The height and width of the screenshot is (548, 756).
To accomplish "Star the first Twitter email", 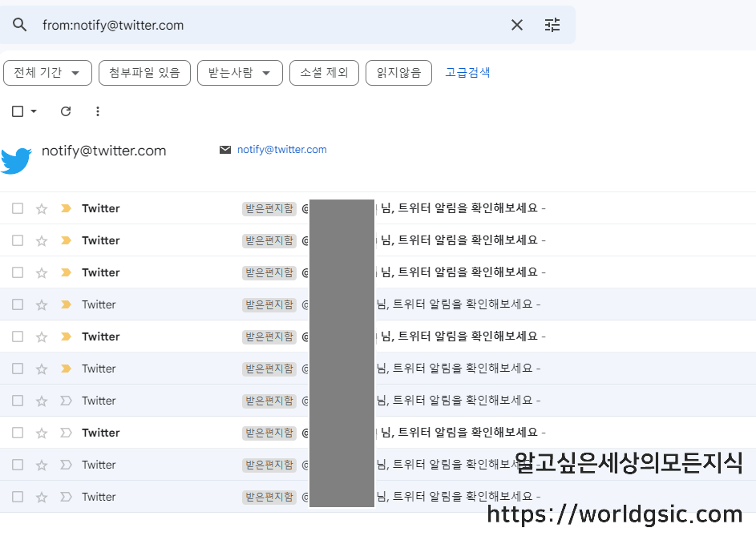I will tap(42, 208).
